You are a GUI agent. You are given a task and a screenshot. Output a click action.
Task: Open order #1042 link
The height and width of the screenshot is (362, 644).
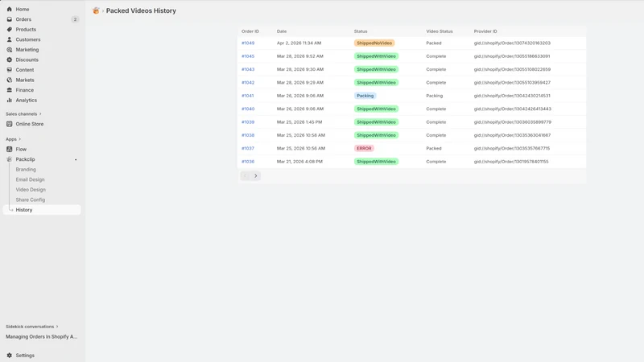pos(248,83)
